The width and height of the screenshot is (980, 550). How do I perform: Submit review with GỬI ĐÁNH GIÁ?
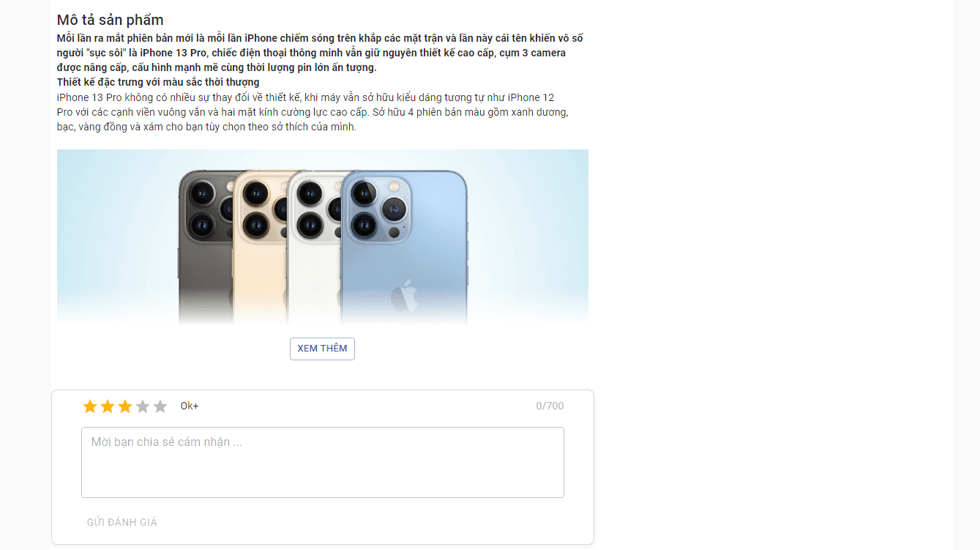pos(122,522)
